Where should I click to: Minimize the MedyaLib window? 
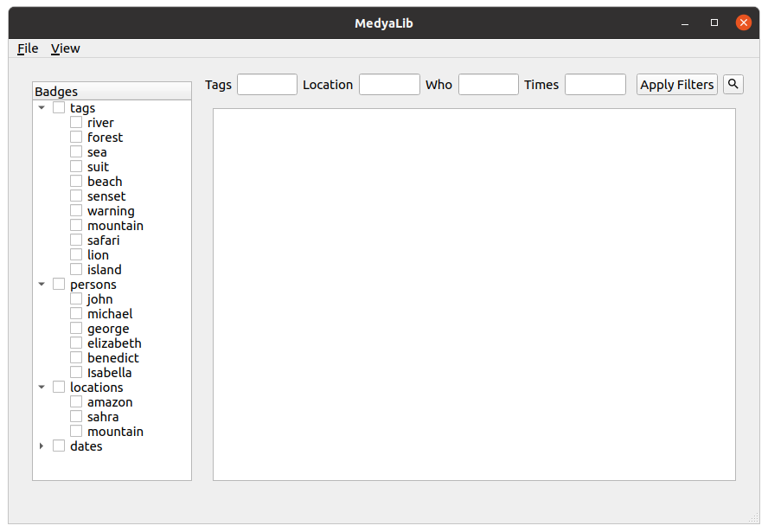(685, 23)
